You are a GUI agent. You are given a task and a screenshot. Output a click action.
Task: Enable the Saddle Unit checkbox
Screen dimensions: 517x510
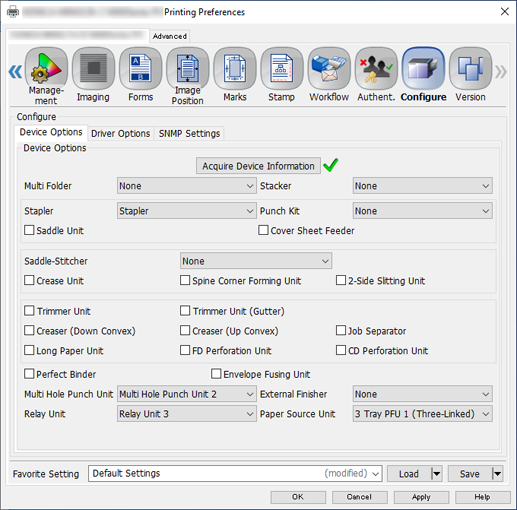click(x=29, y=230)
